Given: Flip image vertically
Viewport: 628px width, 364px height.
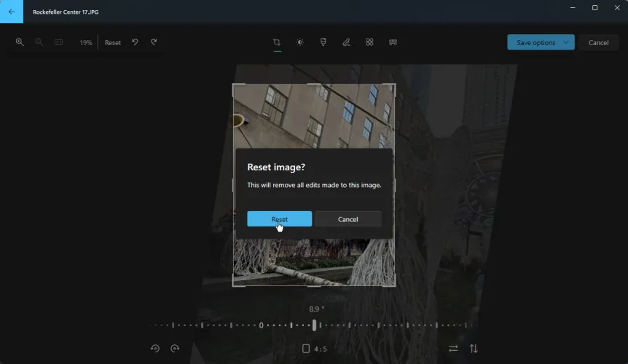Looking at the screenshot, I should coord(474,349).
